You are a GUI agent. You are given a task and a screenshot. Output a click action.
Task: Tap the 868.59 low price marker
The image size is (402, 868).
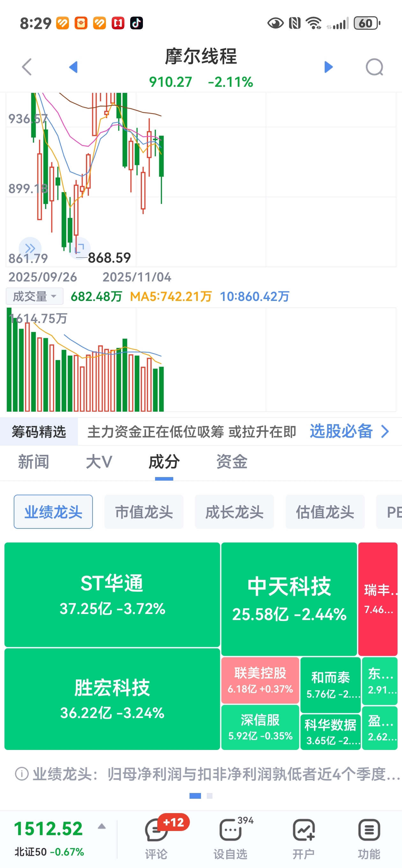pyautogui.click(x=109, y=258)
